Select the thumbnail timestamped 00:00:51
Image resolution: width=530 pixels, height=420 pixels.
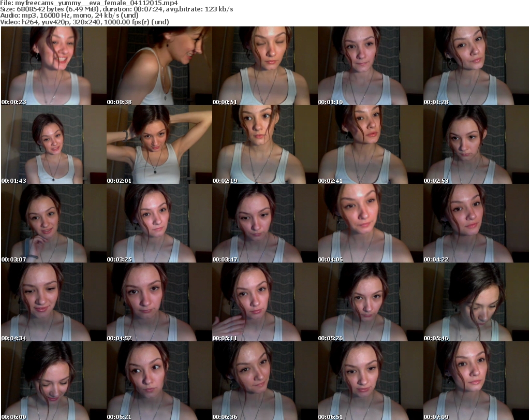click(x=265, y=66)
